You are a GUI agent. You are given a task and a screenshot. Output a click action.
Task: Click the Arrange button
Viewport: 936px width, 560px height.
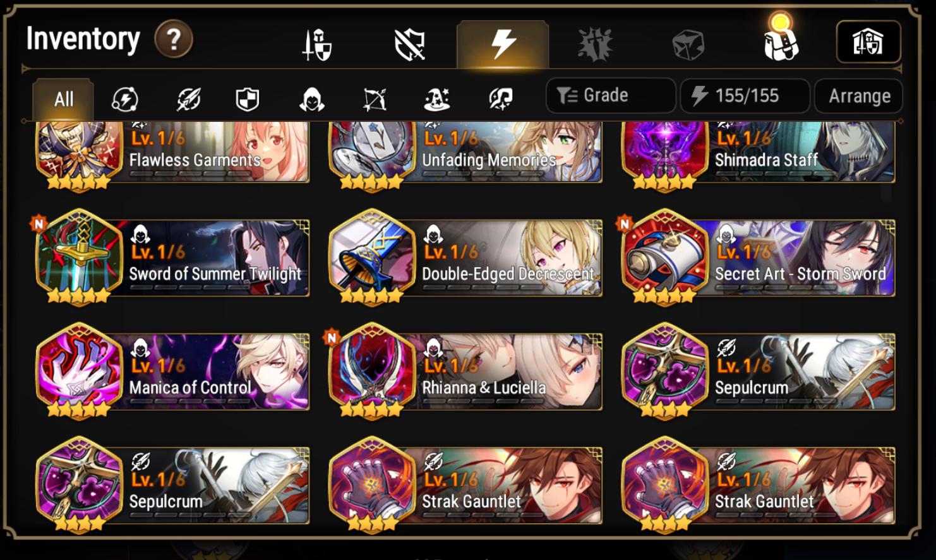(x=859, y=96)
